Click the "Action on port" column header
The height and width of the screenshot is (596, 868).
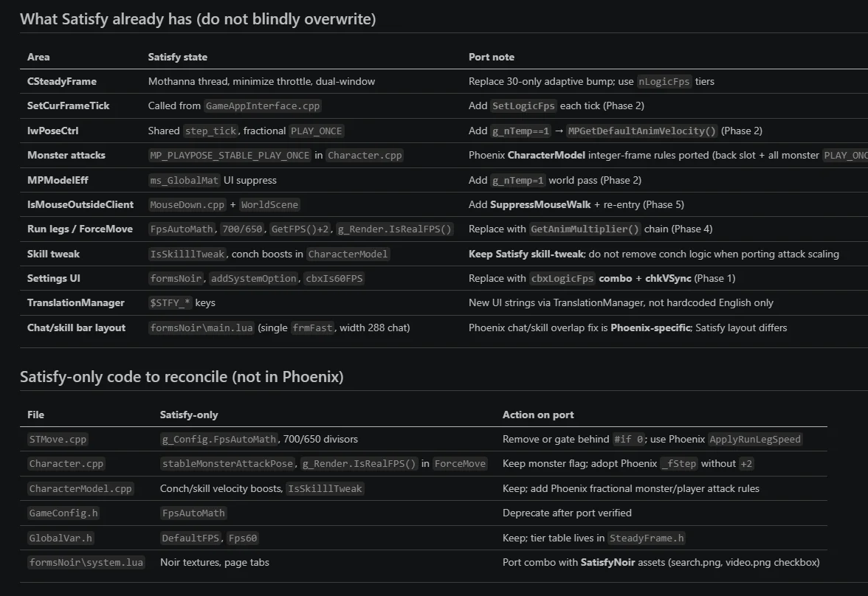coord(538,415)
